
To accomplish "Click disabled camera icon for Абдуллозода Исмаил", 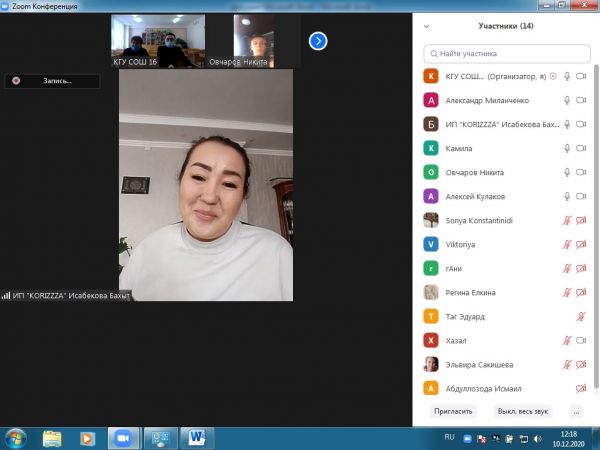I will (x=581, y=388).
